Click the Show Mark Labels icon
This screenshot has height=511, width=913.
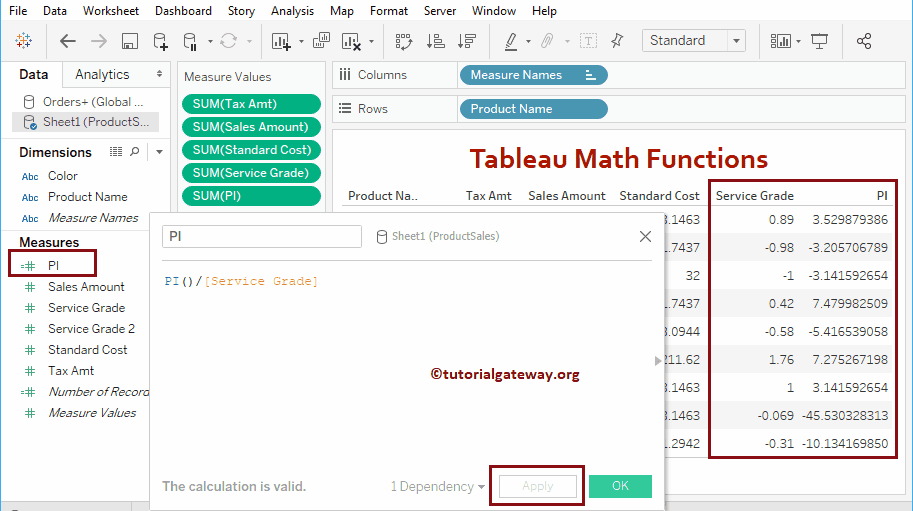[588, 41]
